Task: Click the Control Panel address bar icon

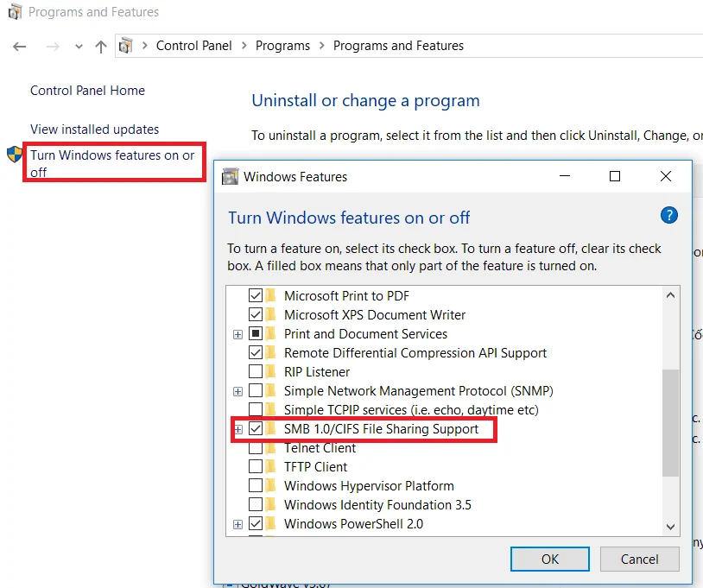Action: click(126, 46)
